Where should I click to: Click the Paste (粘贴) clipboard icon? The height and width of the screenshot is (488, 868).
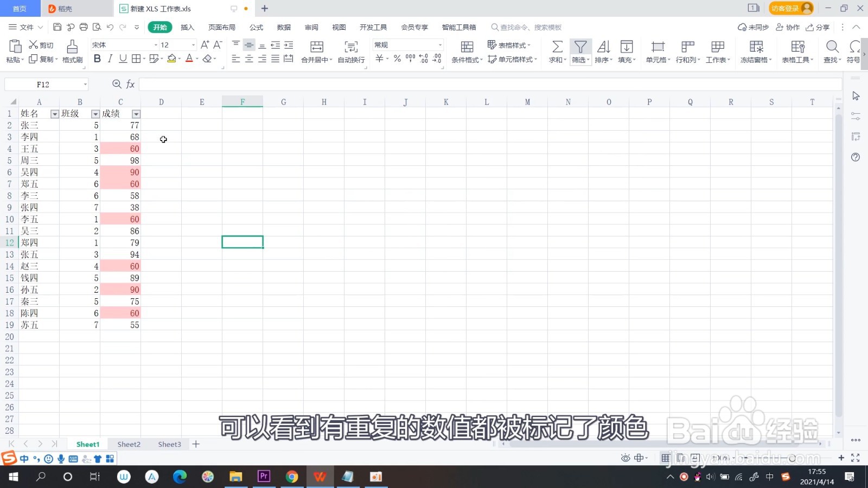(15, 46)
